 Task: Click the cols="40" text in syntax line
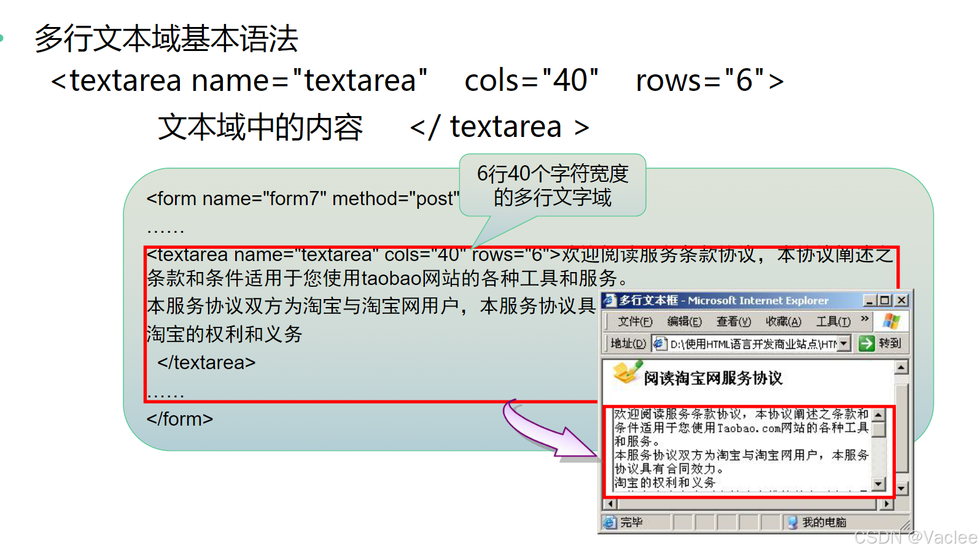(x=531, y=80)
